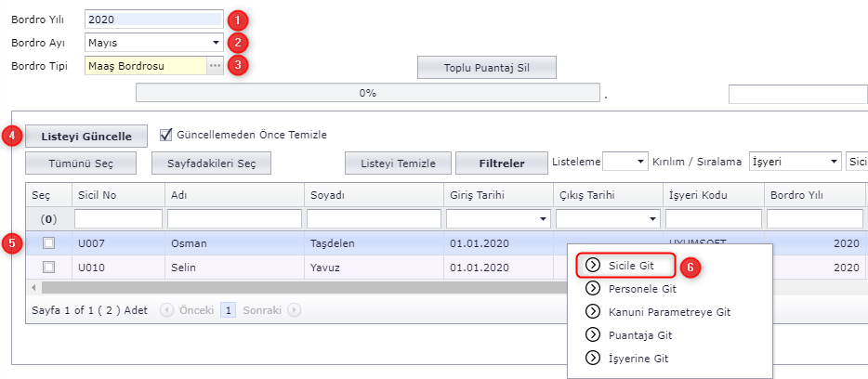Go to next page with Sonraki arrow
Viewport: 868px width, 379px height.
point(294,309)
